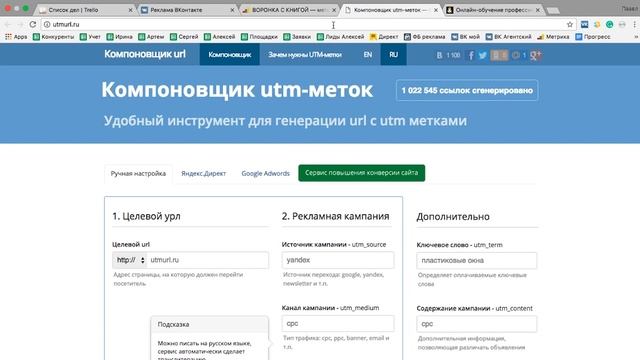
Task: Share via the VK icon
Action: [440, 55]
